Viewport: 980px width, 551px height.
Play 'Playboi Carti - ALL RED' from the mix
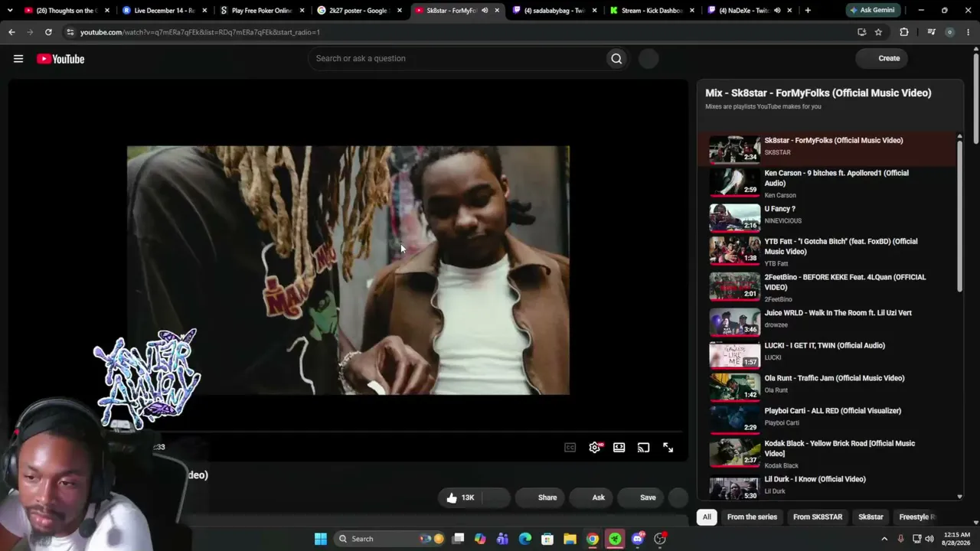827,420
